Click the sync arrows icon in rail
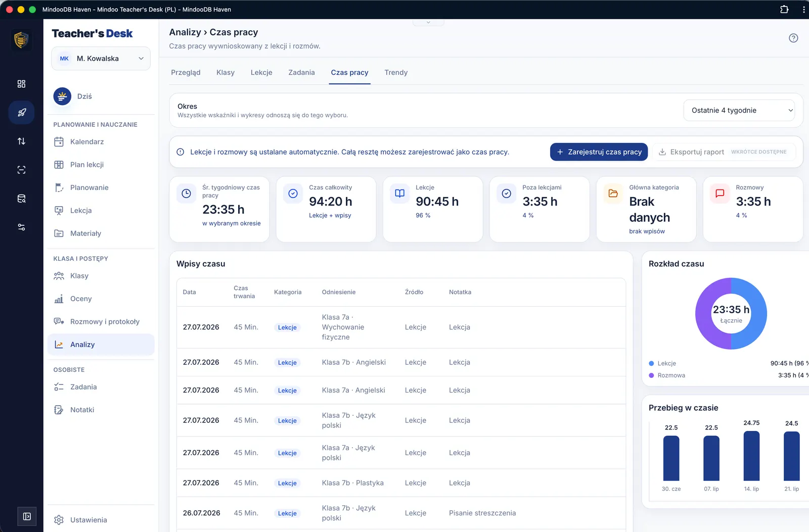Screen dimensions: 809x532 [x=21, y=141]
